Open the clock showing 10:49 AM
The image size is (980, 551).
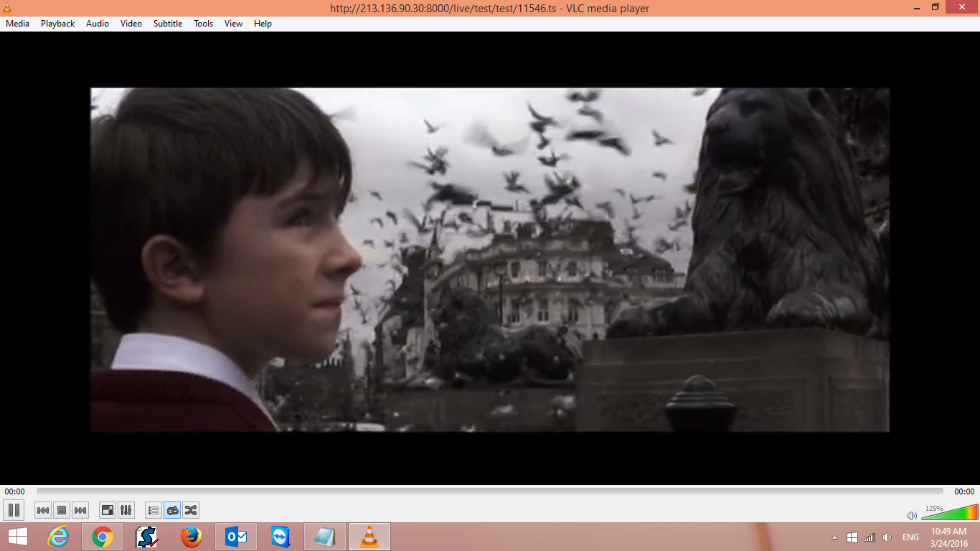949,537
